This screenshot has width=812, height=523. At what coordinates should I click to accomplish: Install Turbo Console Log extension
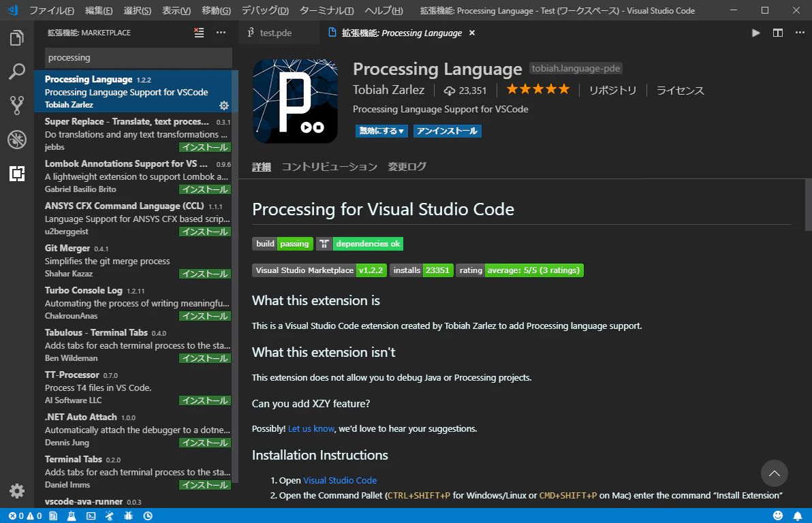[x=205, y=317]
